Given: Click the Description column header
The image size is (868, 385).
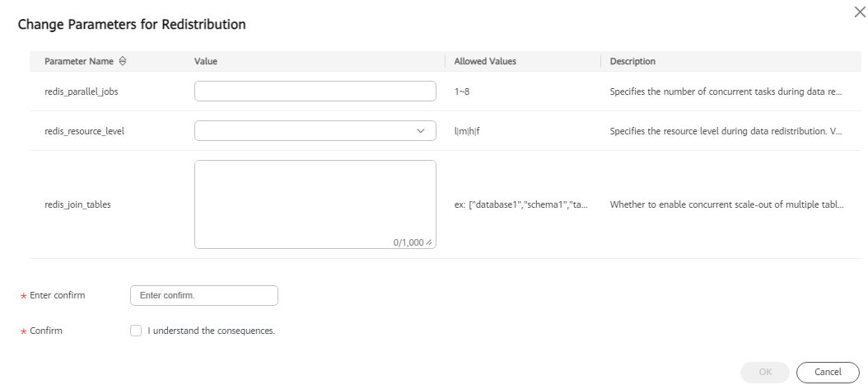Looking at the screenshot, I should pos(632,62).
